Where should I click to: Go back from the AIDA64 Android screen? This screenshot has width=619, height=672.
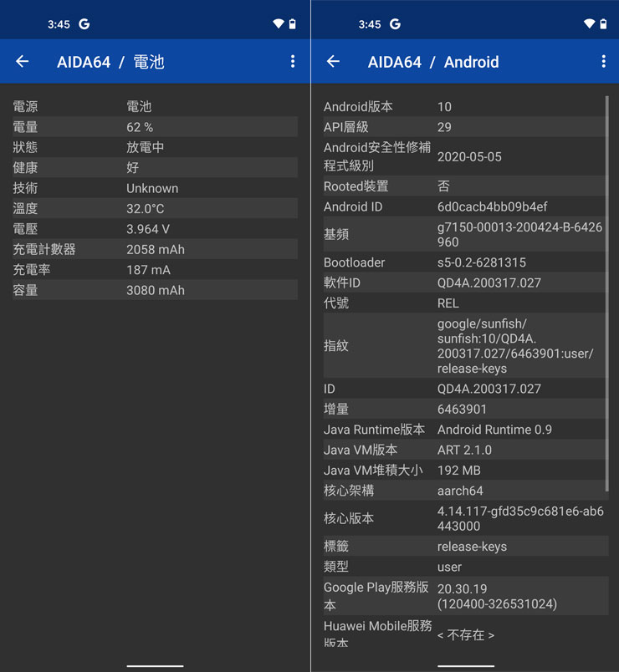pyautogui.click(x=333, y=62)
